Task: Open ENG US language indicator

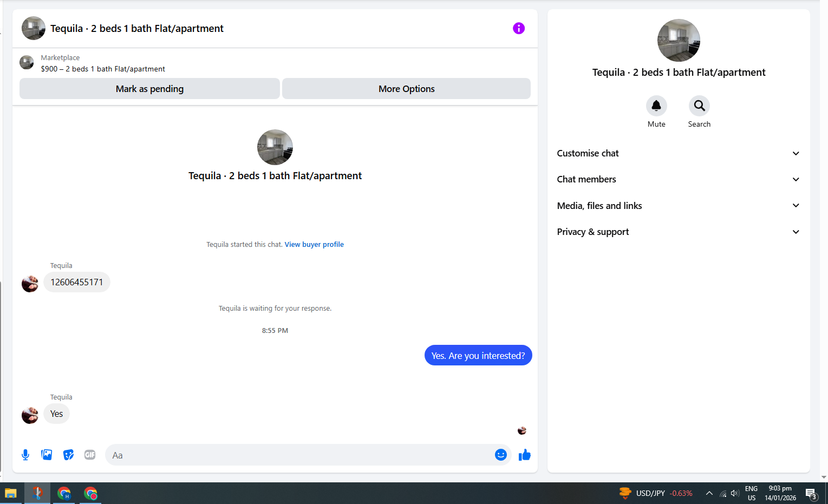Action: (x=752, y=493)
